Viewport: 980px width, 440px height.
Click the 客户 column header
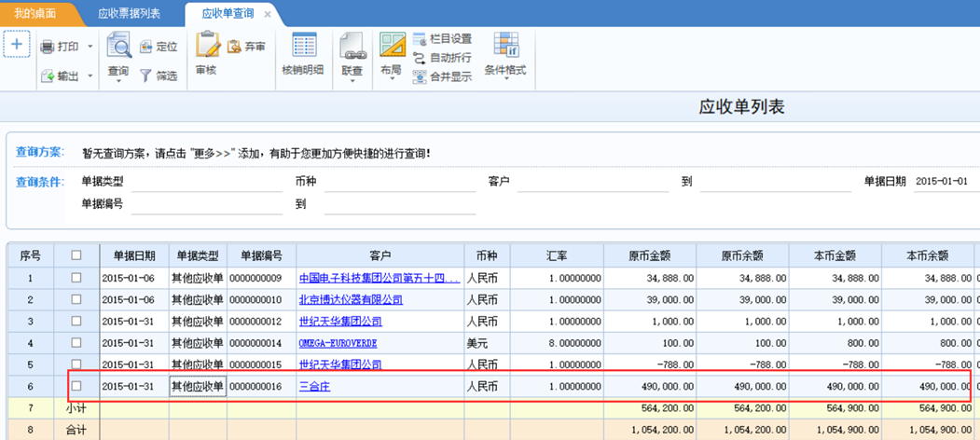[380, 255]
